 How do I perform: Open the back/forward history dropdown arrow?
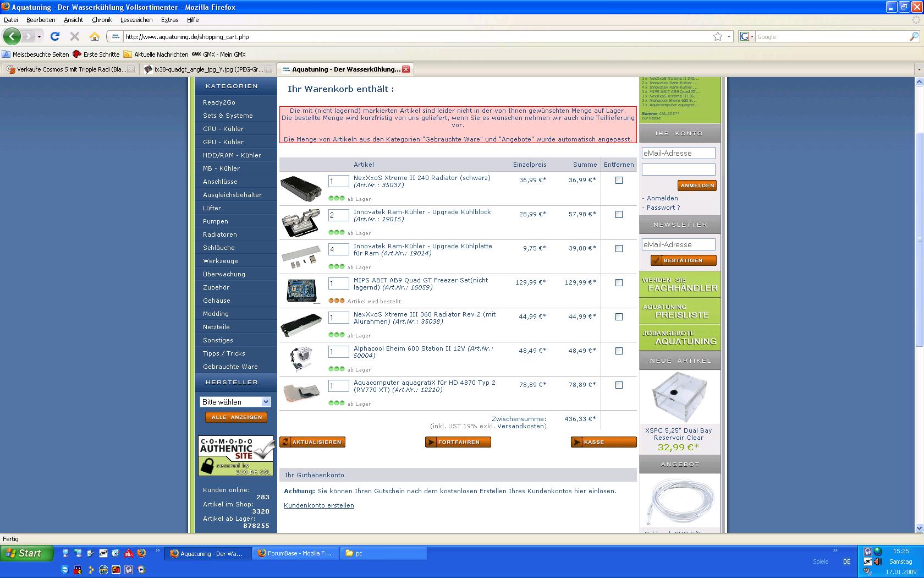(x=39, y=37)
